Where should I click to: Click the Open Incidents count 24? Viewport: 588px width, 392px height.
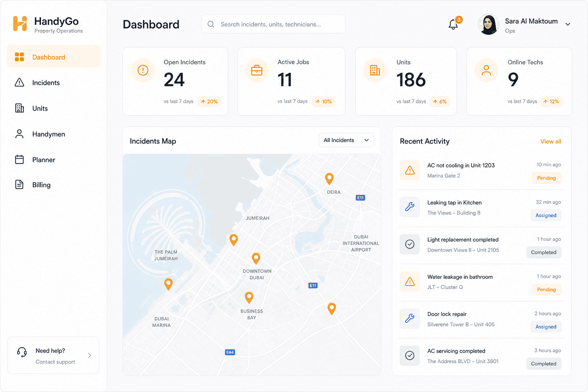(174, 80)
